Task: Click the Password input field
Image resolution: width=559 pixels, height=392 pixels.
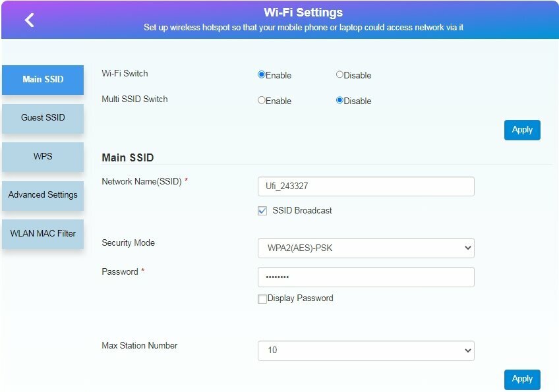Action: pyautogui.click(x=366, y=277)
